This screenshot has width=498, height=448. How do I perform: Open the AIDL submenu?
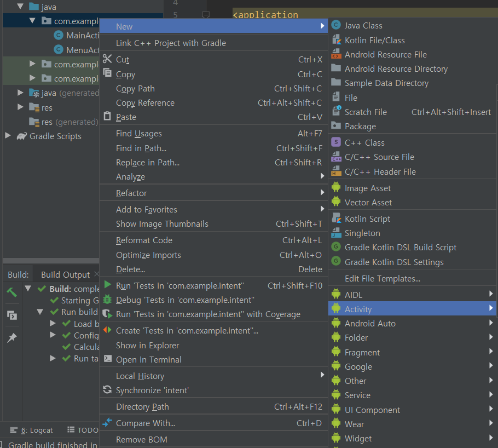coord(412,295)
